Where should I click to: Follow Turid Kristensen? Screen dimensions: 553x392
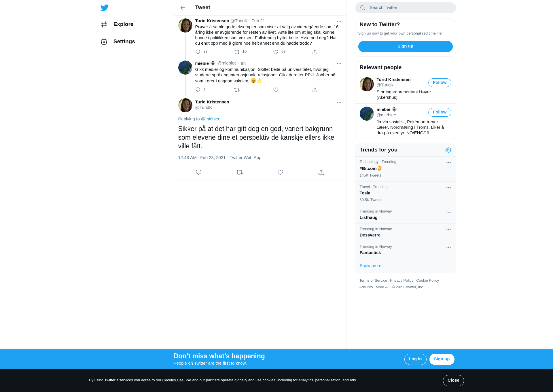440,83
